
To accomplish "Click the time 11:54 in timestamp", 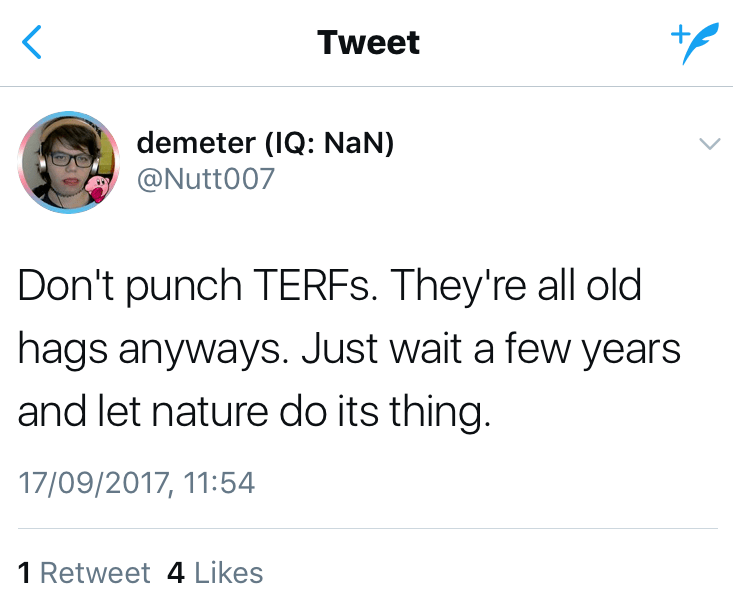I will click(x=220, y=484).
